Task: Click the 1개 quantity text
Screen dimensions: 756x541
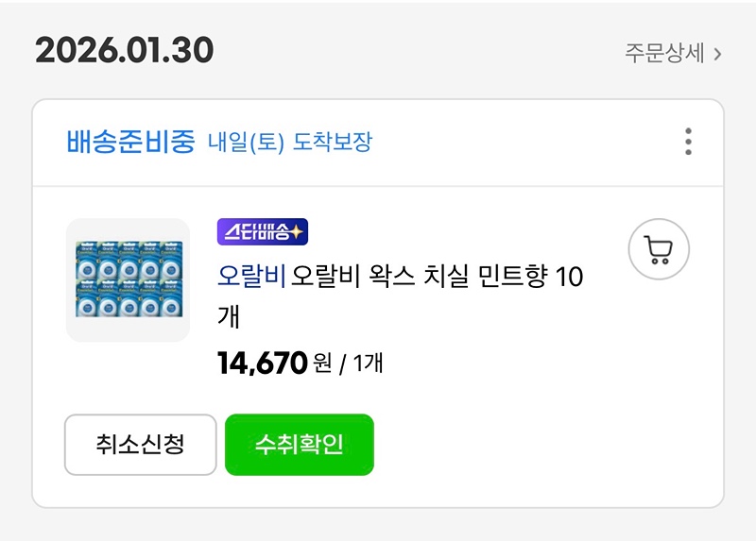Action: point(369,363)
